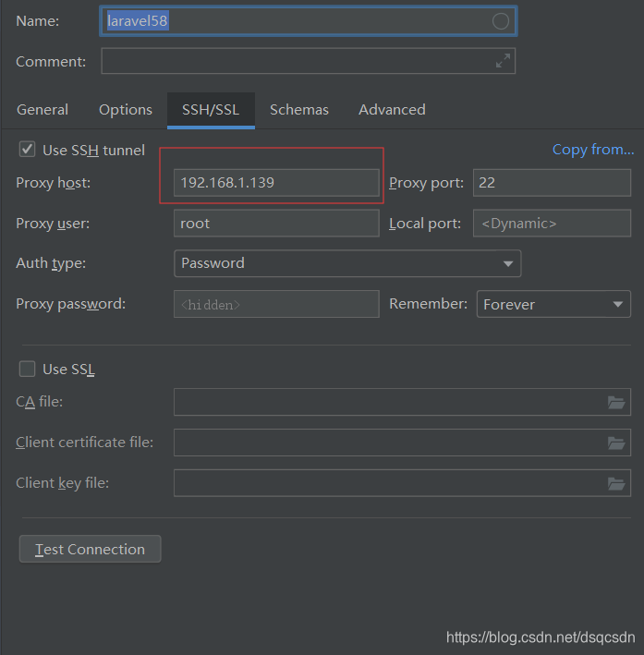Switch to the General tab
This screenshot has height=655, width=644.
(43, 109)
